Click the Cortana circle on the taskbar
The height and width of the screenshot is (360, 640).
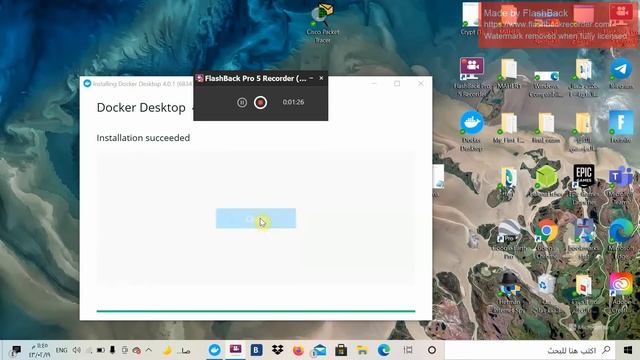coord(432,350)
